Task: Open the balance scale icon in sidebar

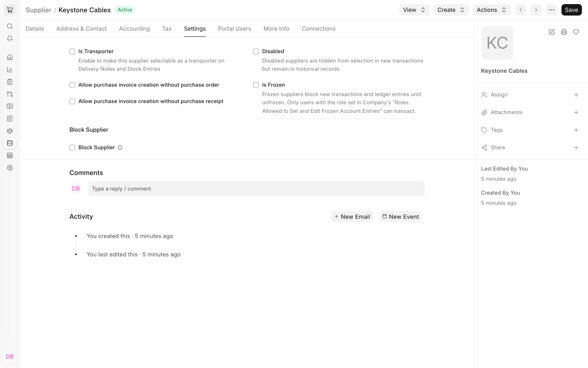Action: tap(10, 131)
